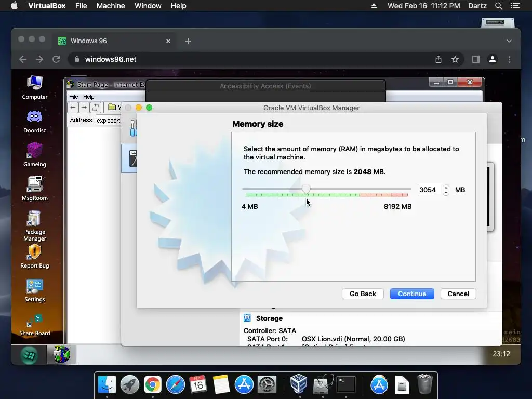Click the Windows 96 taskbar clock 23:12

[x=501, y=354]
